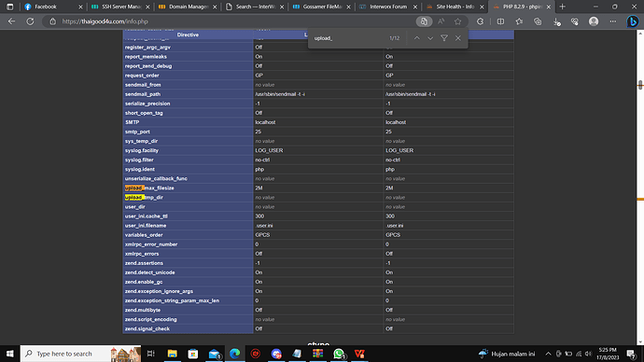
Task: Focus the find box containing 'upload_'
Action: tap(349, 38)
